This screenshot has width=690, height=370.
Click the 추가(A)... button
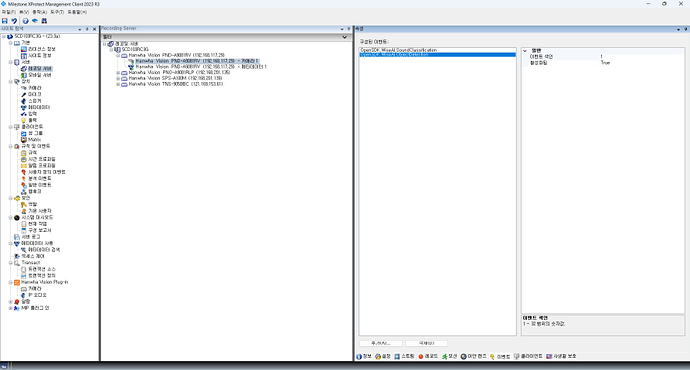tap(381, 343)
